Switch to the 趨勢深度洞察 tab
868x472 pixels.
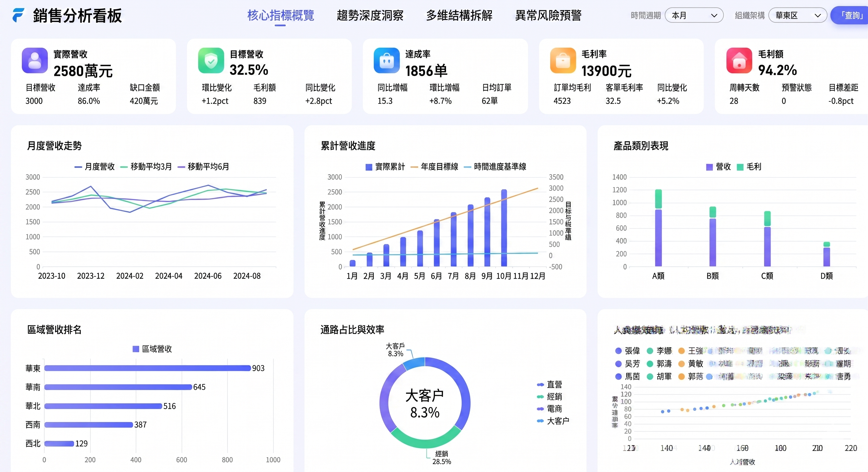(x=370, y=15)
